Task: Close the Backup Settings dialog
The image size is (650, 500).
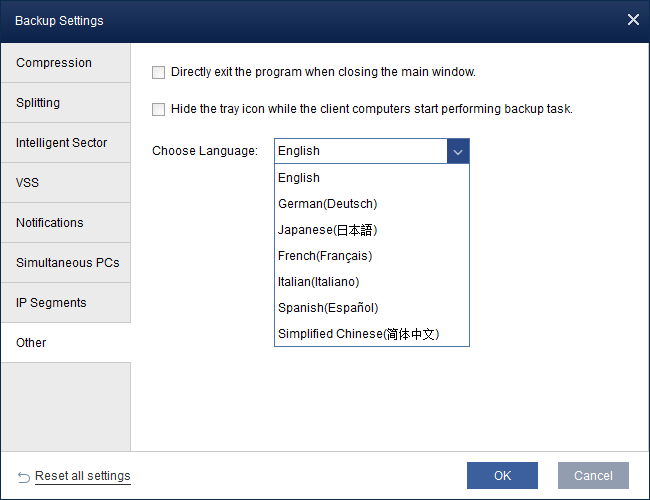Action: (632, 20)
